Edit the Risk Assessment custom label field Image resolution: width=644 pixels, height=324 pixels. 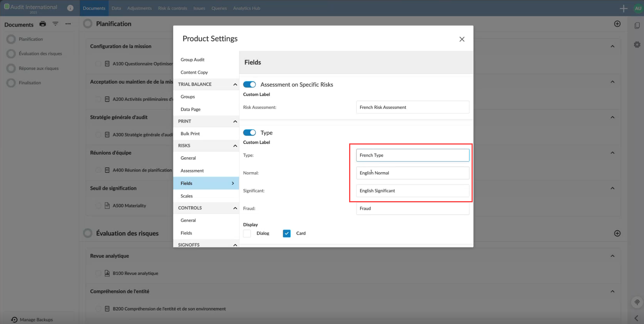(413, 107)
